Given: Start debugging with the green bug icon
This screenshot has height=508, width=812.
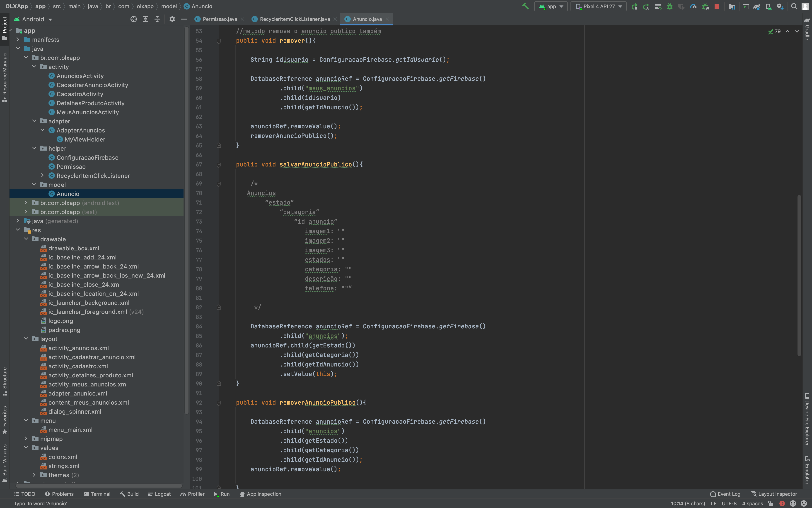Looking at the screenshot, I should [669, 6].
